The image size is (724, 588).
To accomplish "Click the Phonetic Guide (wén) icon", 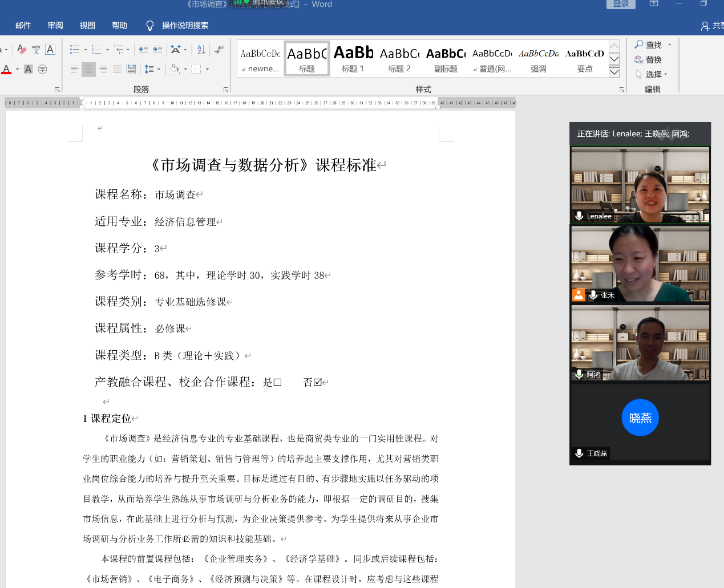I will [x=36, y=50].
